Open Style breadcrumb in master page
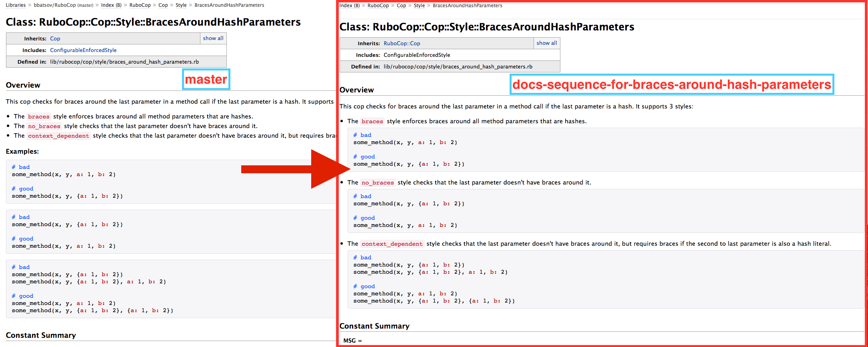 [181, 5]
